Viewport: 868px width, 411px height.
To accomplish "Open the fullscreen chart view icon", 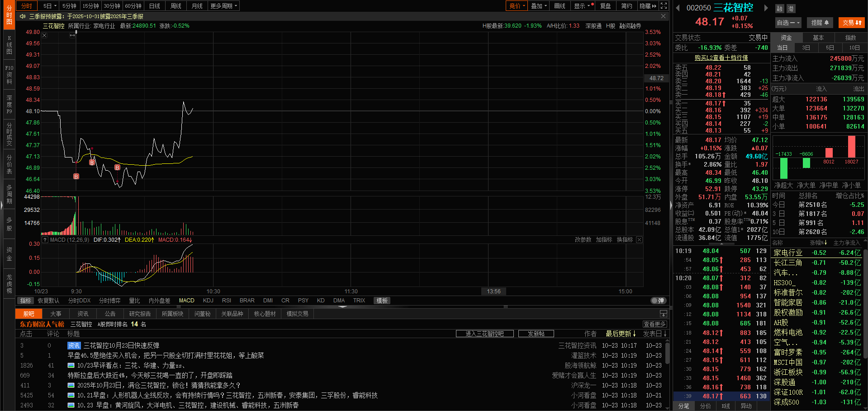I will click(664, 6).
